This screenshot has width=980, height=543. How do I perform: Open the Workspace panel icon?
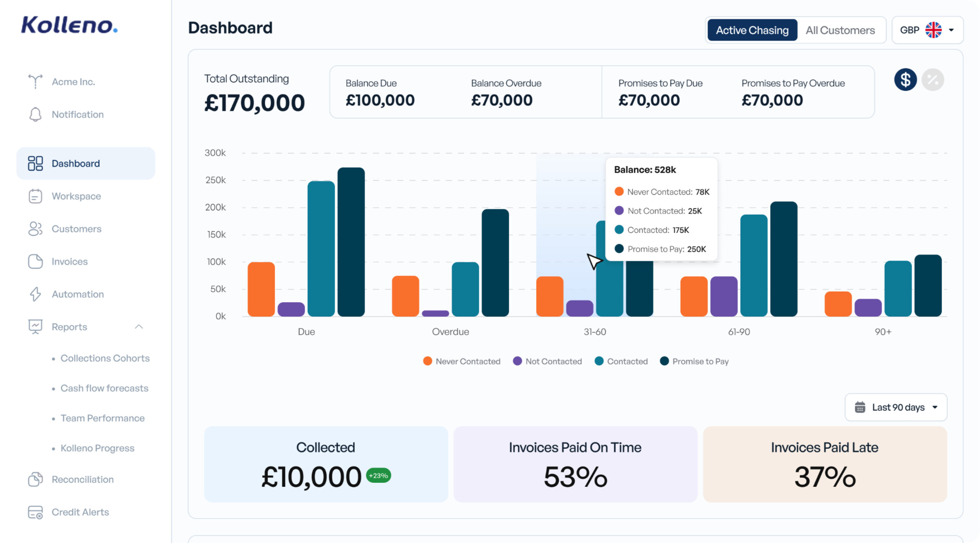point(35,196)
